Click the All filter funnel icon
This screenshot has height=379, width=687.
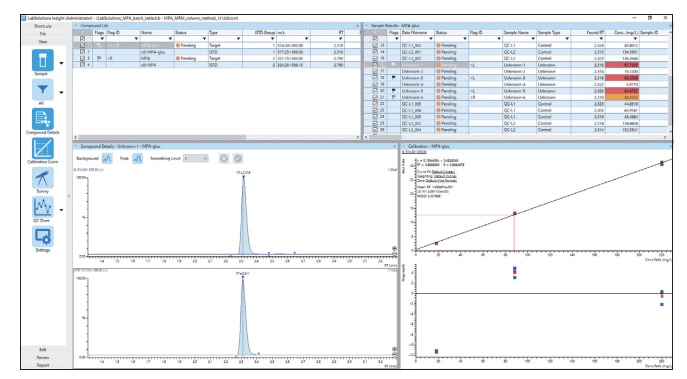coord(42,89)
